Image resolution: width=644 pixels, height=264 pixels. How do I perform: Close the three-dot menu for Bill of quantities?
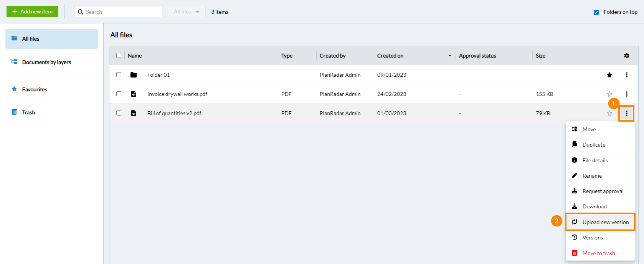[626, 113]
